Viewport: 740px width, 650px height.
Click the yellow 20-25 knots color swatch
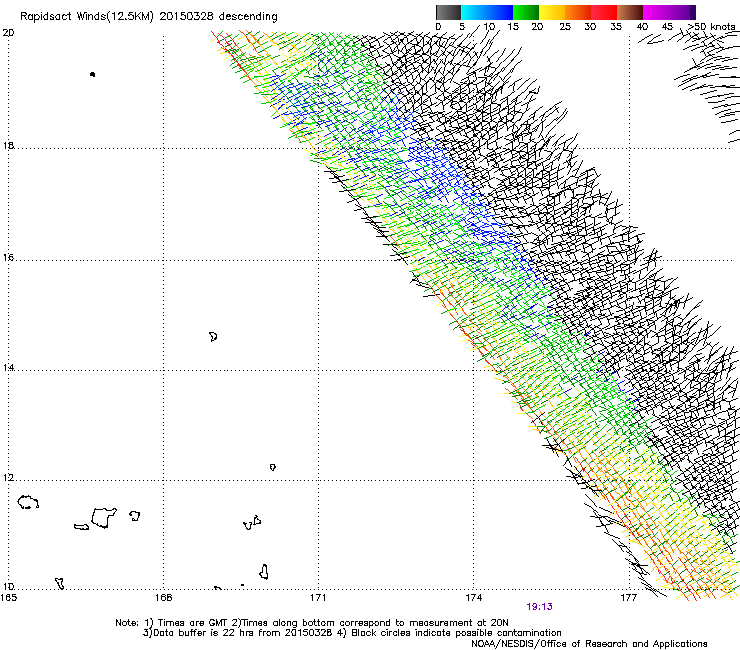[552, 12]
